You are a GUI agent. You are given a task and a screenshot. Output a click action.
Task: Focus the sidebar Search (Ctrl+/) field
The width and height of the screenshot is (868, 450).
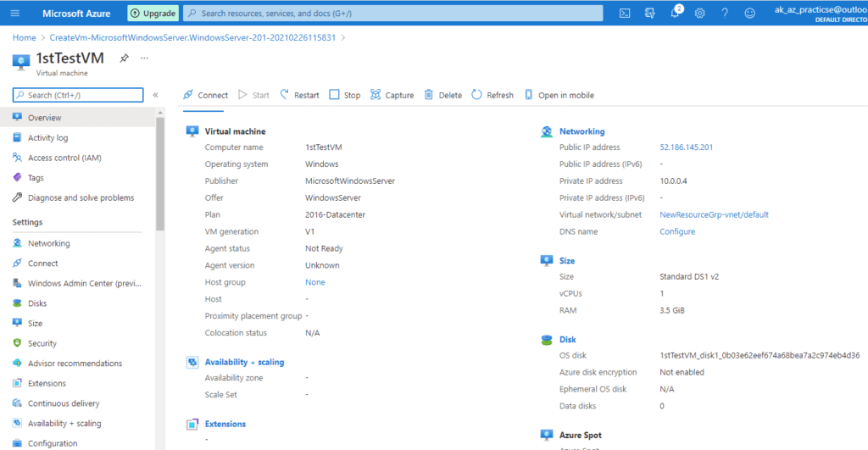point(78,95)
